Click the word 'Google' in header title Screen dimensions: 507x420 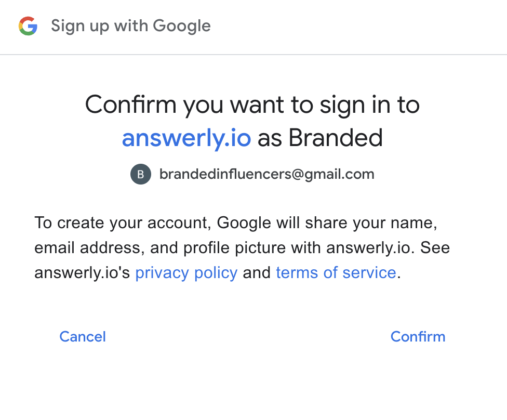182,26
